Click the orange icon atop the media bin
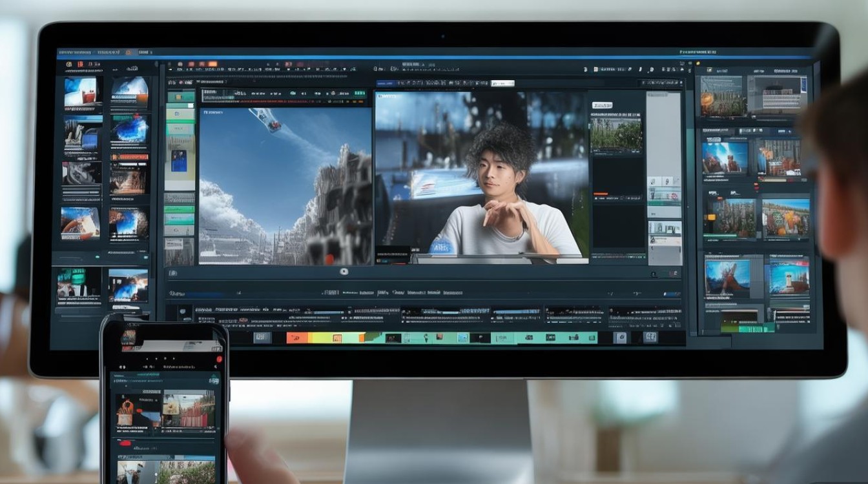The height and width of the screenshot is (484, 868). (80, 65)
